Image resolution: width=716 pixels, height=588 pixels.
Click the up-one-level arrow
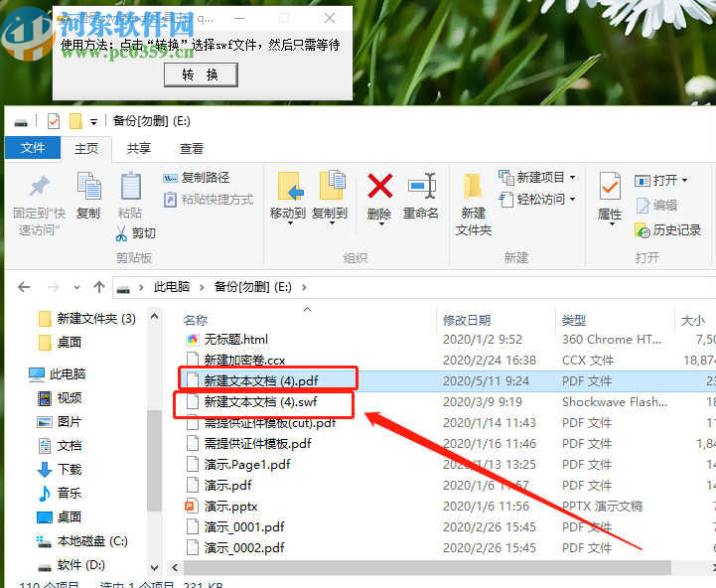(99, 287)
